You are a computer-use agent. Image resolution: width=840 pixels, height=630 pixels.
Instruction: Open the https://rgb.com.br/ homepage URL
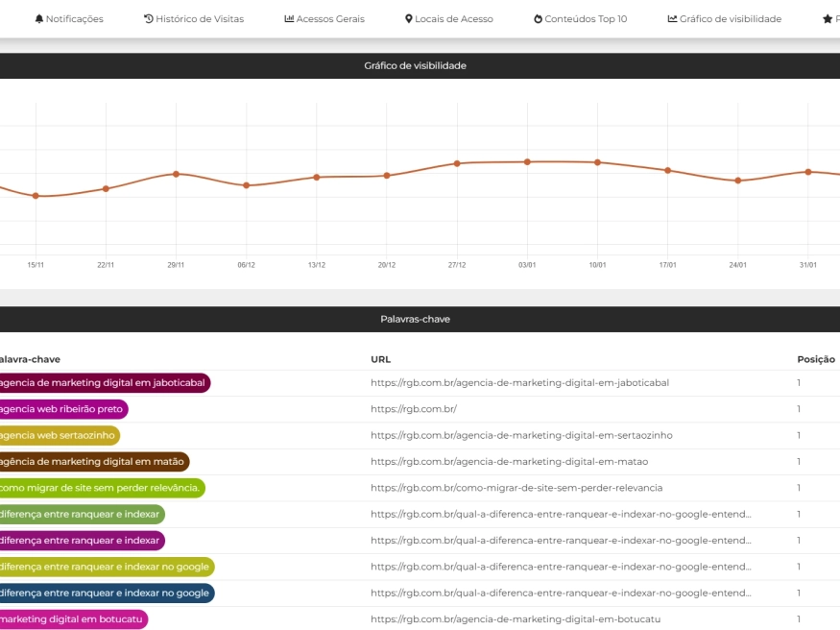413,409
